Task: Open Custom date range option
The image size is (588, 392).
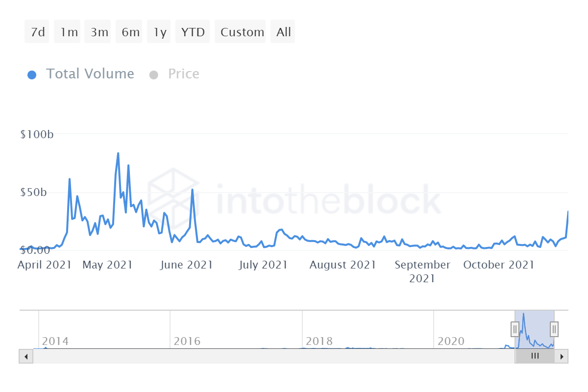Action: 242,32
